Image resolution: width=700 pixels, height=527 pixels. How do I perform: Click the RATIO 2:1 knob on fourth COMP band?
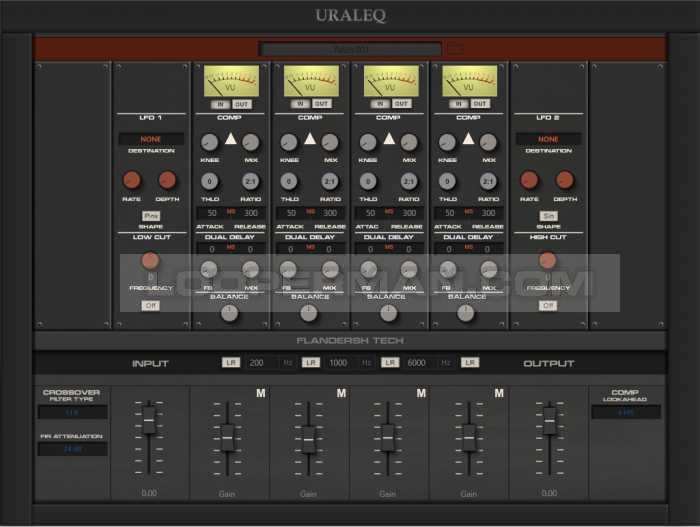click(488, 181)
